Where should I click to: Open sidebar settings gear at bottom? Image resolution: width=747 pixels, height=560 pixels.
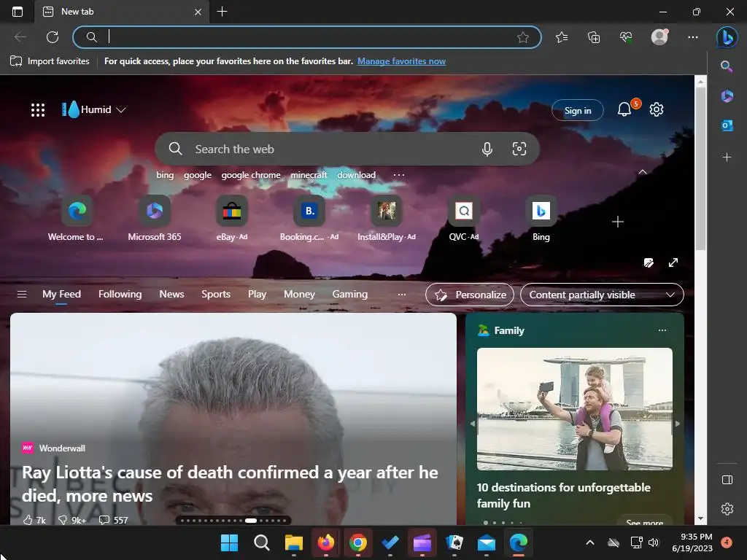point(727,508)
